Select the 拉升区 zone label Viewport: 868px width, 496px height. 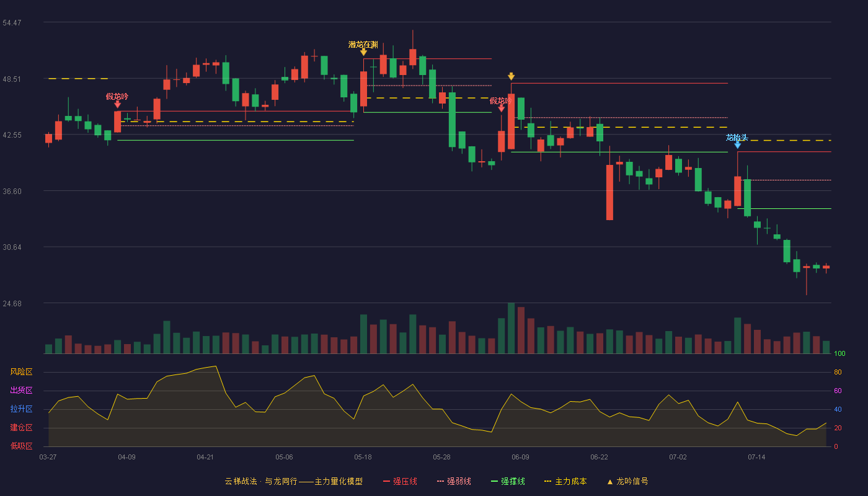click(21, 409)
